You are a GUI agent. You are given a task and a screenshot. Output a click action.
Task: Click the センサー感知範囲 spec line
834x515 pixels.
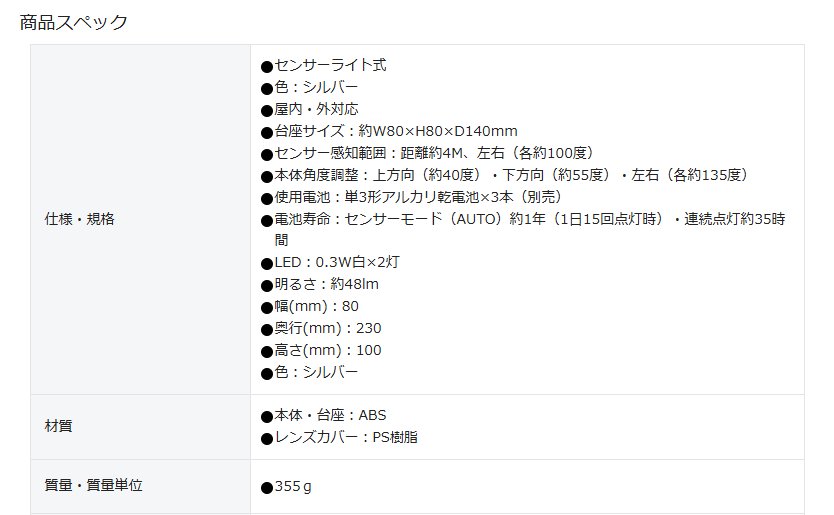coord(427,153)
